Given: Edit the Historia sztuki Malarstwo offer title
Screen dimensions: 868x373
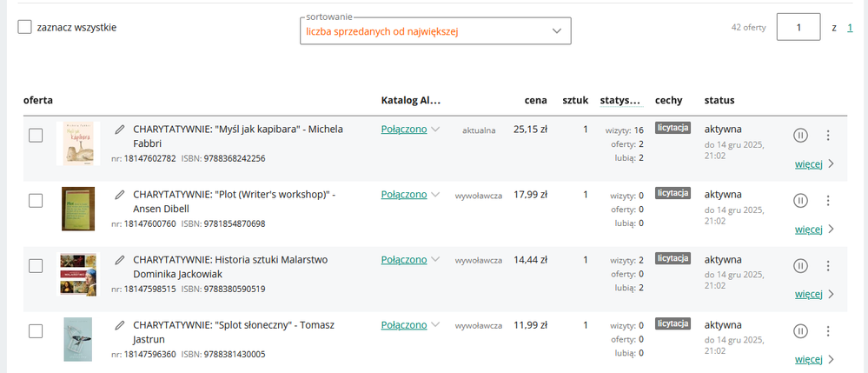Looking at the screenshot, I should coord(120,260).
